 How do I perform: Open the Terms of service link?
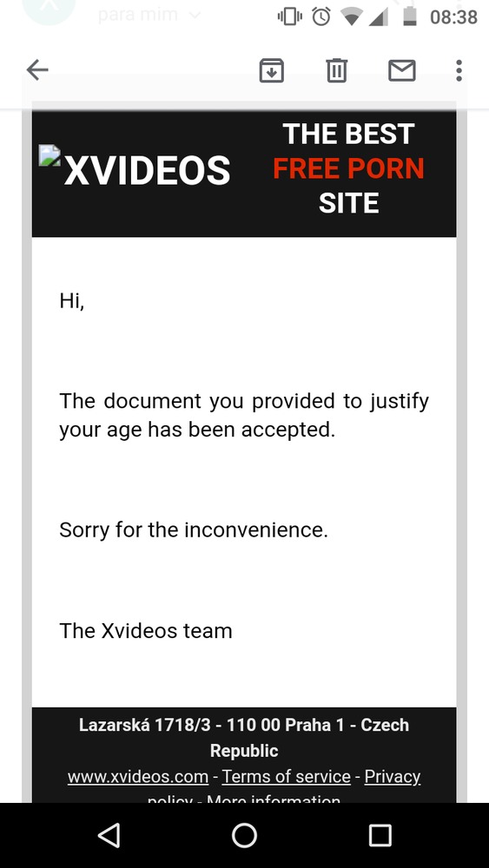[x=287, y=777]
